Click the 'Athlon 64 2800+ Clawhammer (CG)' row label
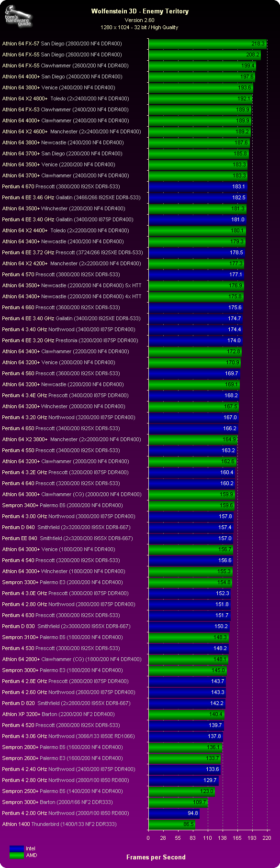This screenshot has width=280, height=868. point(72,659)
